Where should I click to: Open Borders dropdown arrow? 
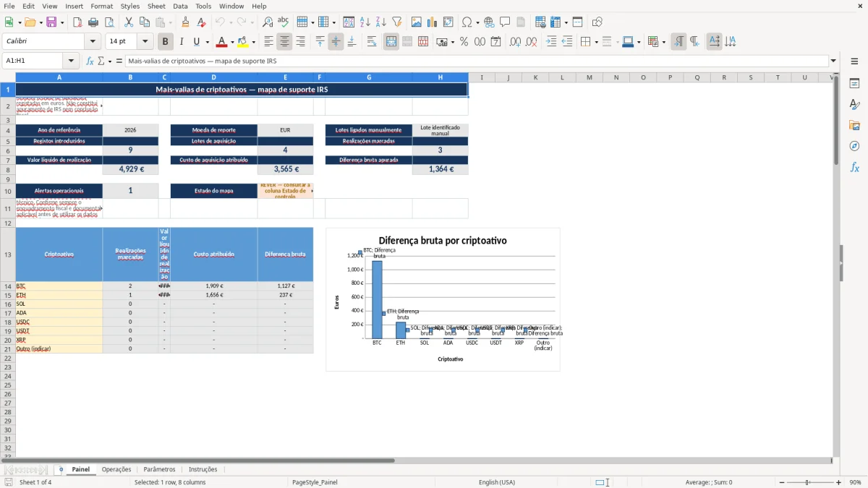click(595, 42)
